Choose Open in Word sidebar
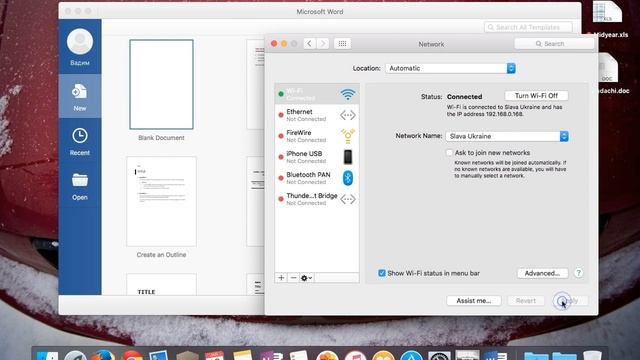The image size is (640, 360). click(80, 186)
